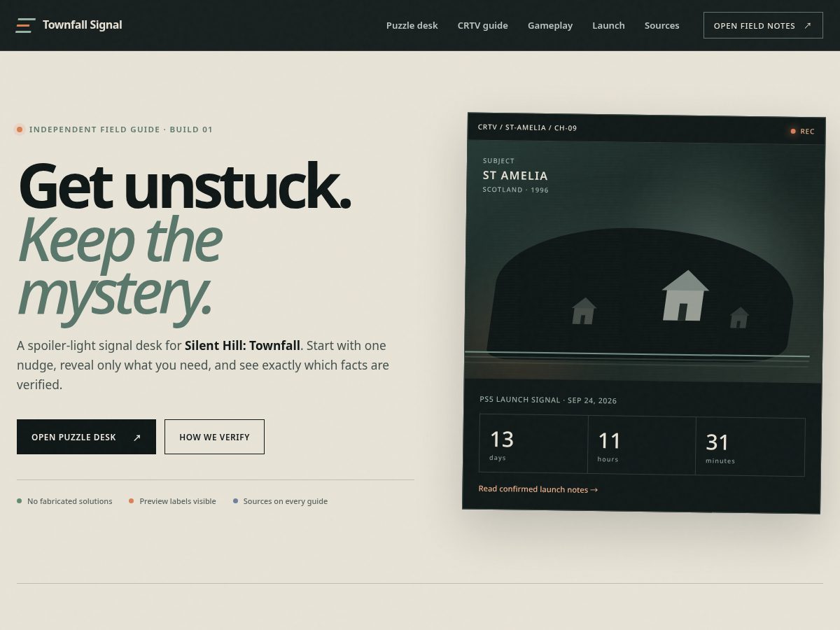
Task: Click the PS5 LAUNCH SIGNAL date label
Action: coord(548,400)
